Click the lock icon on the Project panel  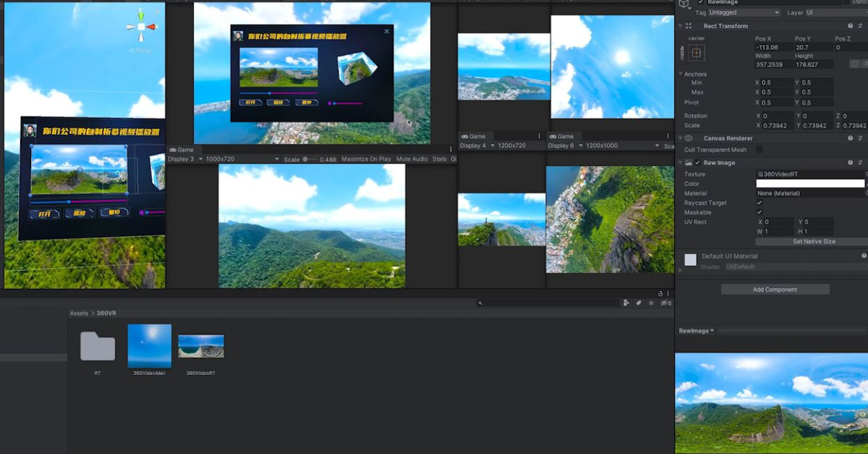(x=660, y=293)
